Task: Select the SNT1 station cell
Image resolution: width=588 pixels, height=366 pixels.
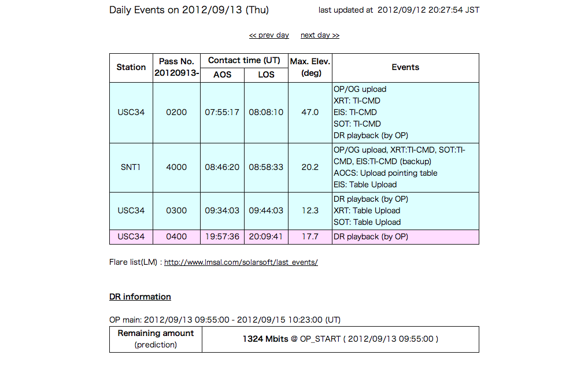Action: [131, 168]
